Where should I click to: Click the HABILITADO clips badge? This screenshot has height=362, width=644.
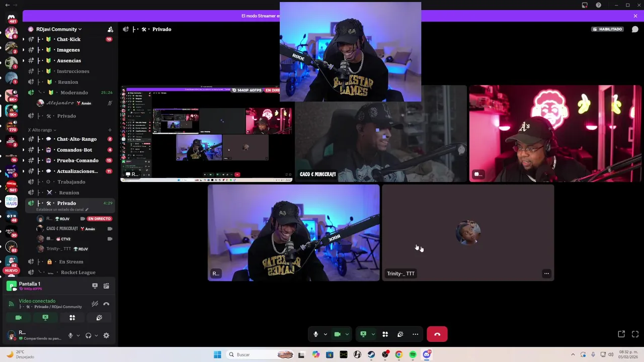(607, 29)
